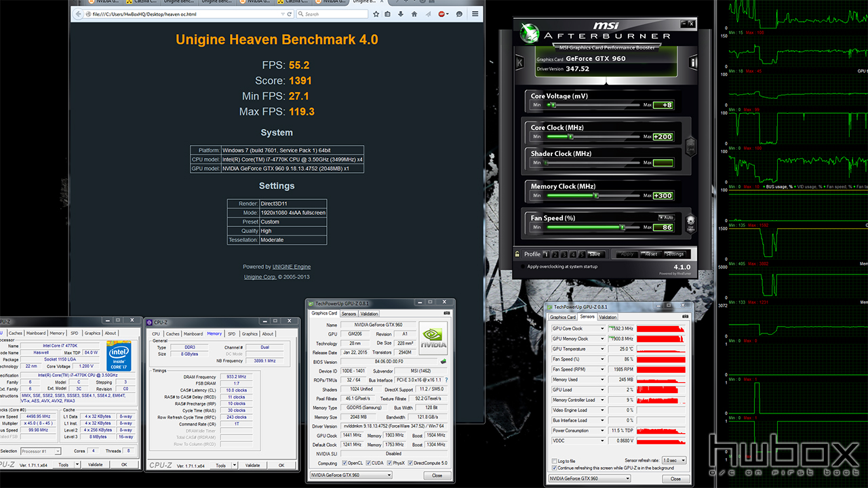Viewport: 868px width, 488px height.
Task: Expand the GPU Core Clock sensor dropdown
Action: pyautogui.click(x=601, y=329)
